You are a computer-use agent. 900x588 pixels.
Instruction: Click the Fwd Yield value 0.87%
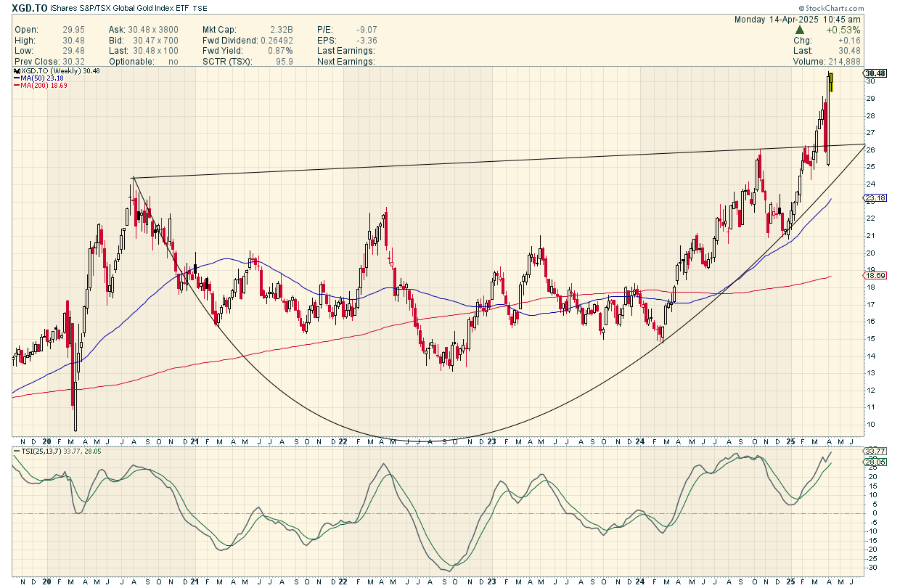coord(280,51)
